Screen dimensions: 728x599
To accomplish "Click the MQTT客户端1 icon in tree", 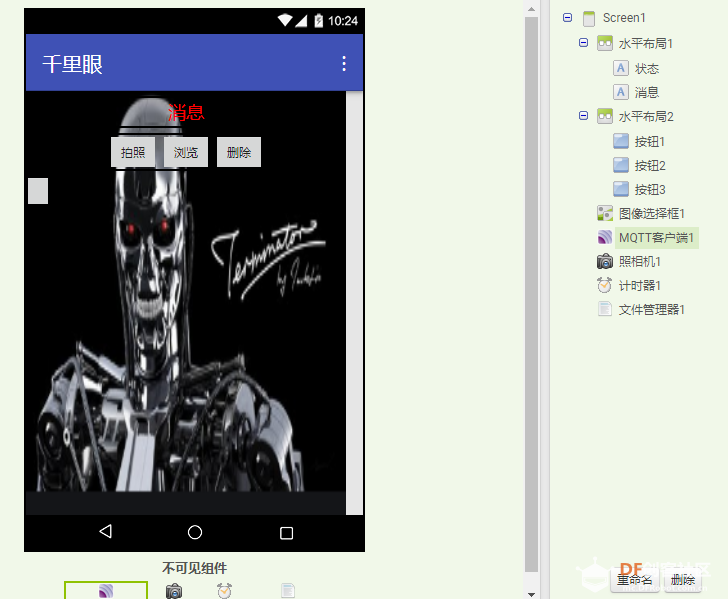I will [x=604, y=237].
